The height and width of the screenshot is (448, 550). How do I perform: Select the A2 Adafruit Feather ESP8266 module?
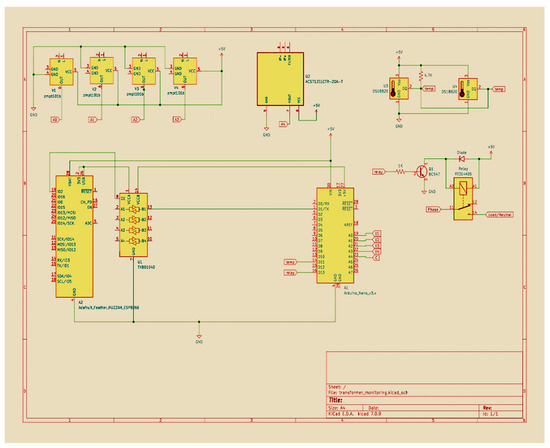[x=74, y=237]
